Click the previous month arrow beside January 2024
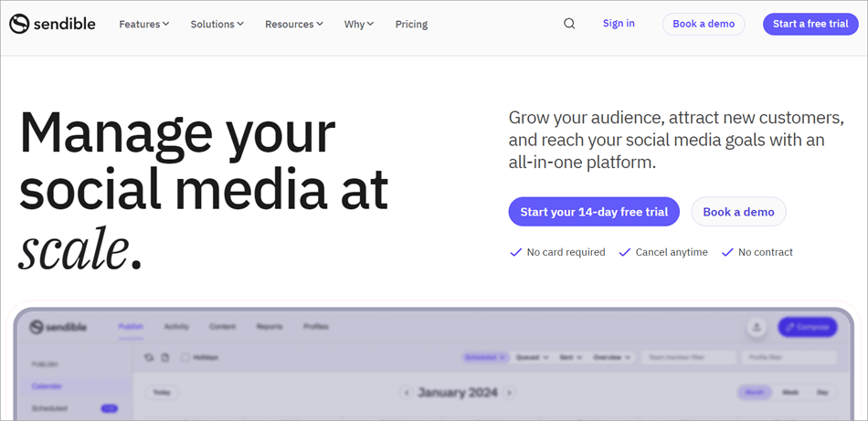The width and height of the screenshot is (868, 421). (x=406, y=393)
